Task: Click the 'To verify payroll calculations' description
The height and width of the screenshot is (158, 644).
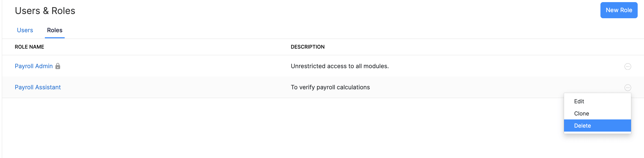Action: 330,87
